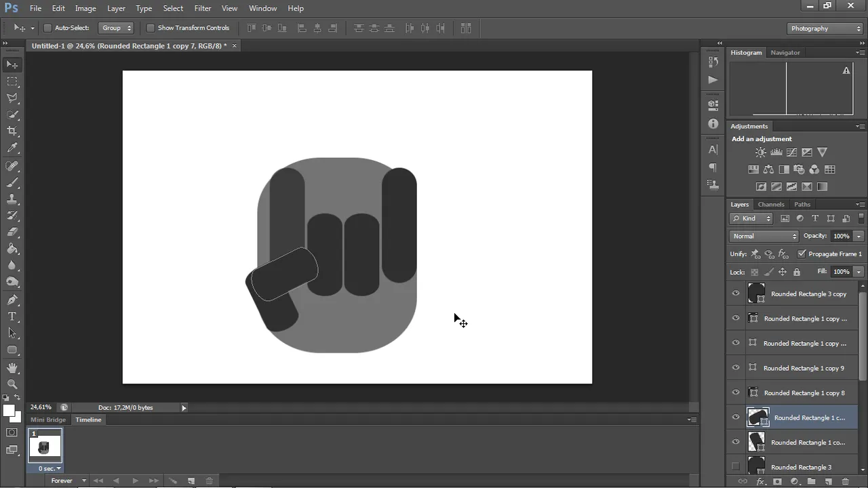The height and width of the screenshot is (488, 868).
Task: Duplicate the selected frame in Timeline
Action: click(x=191, y=481)
